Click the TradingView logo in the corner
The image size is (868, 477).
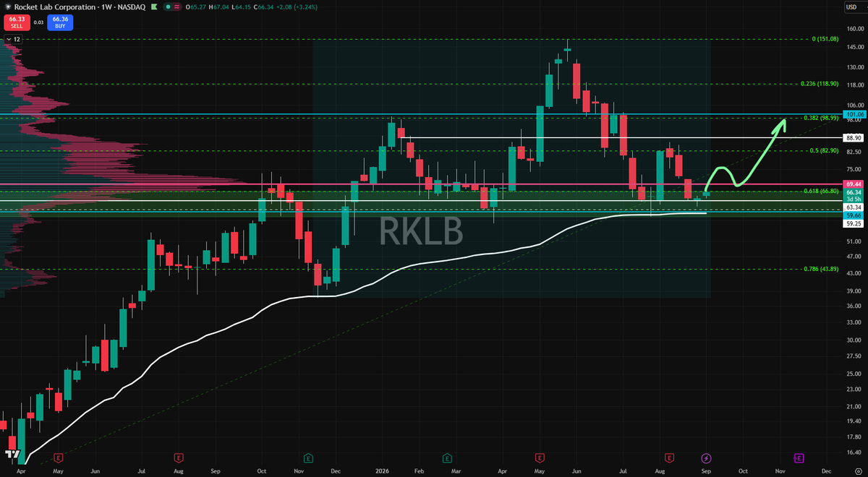11,454
